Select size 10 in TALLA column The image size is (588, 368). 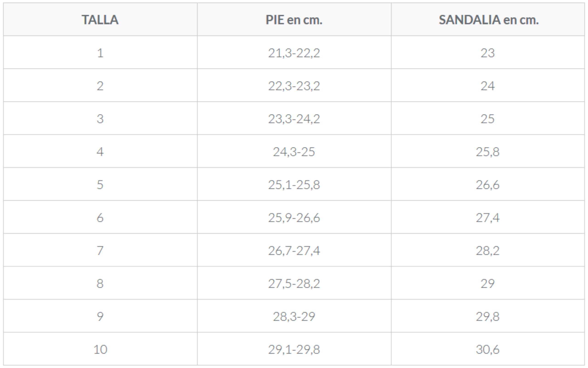[100, 349]
